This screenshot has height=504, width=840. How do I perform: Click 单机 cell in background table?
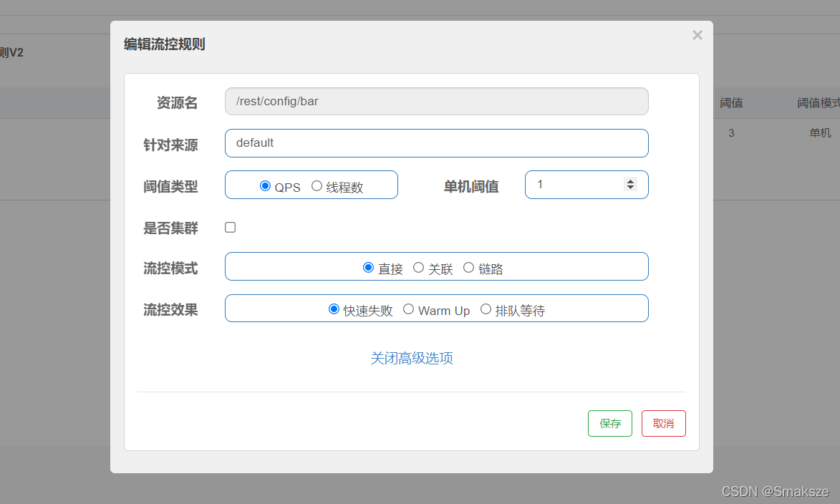click(820, 133)
